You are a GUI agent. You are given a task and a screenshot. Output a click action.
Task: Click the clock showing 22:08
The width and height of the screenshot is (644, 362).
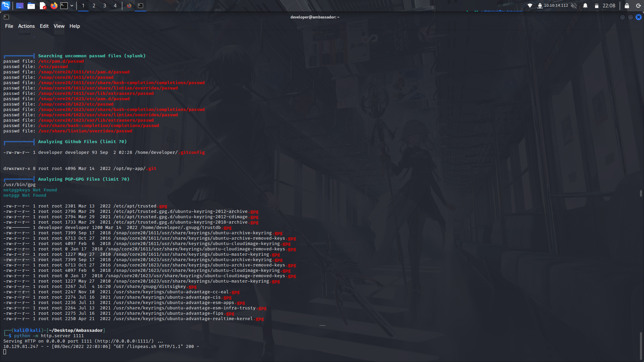coord(606,6)
